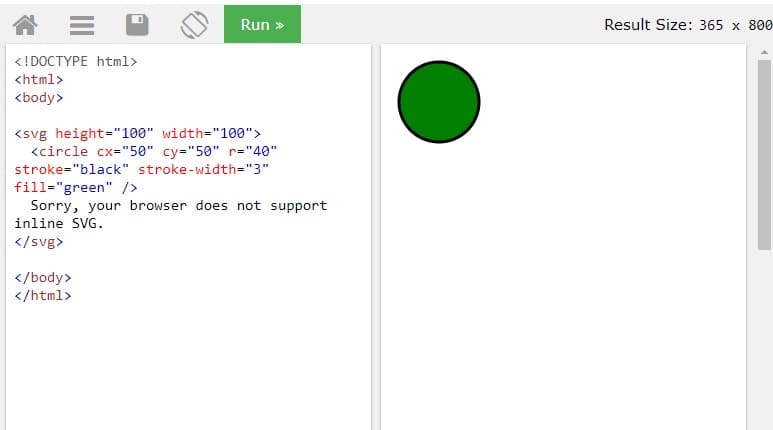
Task: Click the scrollbar track below the thumb
Action: coord(764,340)
